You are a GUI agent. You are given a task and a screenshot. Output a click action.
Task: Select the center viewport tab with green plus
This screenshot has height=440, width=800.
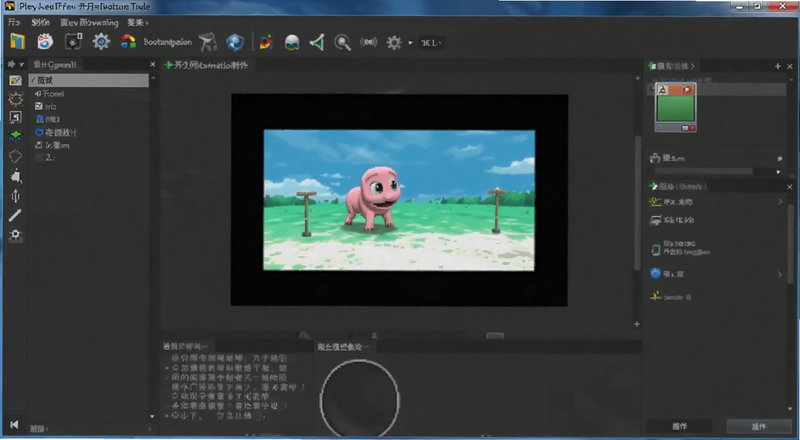click(x=206, y=65)
